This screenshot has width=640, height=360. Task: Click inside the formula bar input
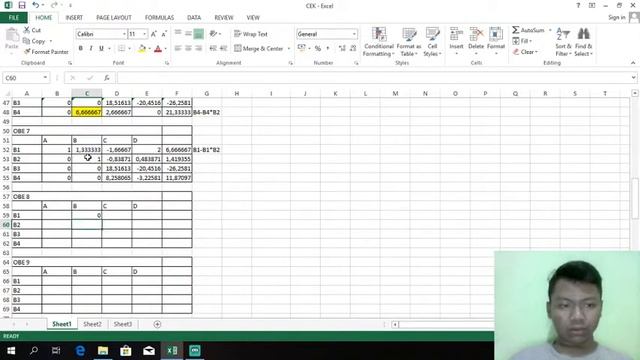click(373, 78)
